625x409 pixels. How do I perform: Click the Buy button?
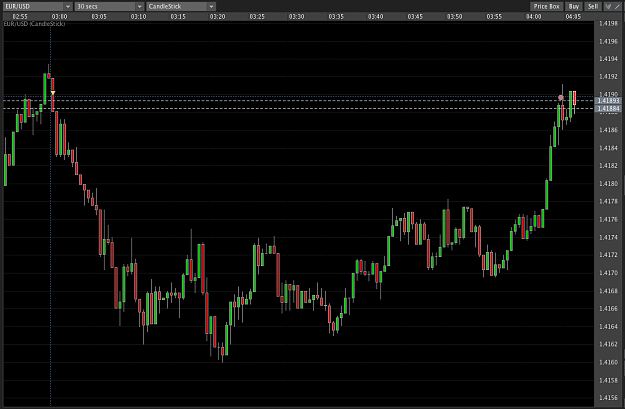pyautogui.click(x=574, y=6)
